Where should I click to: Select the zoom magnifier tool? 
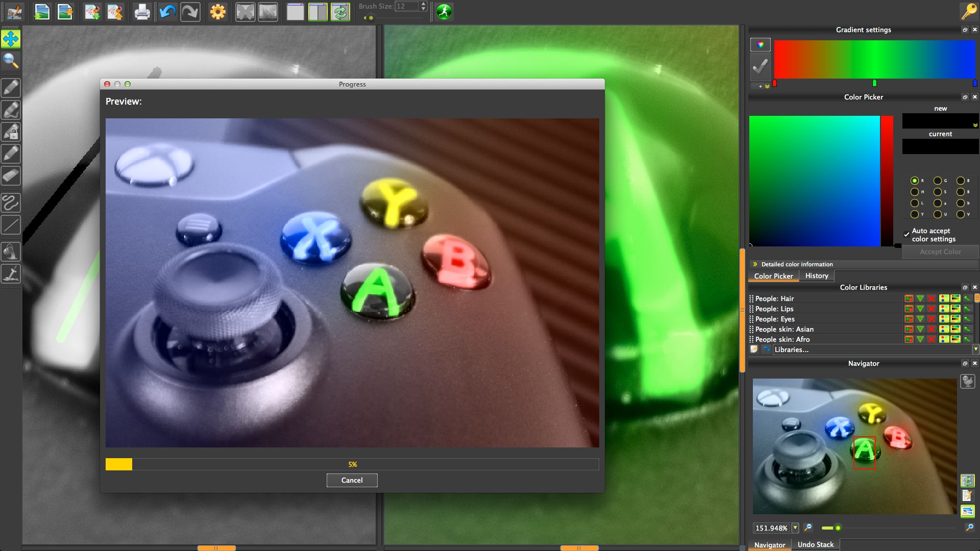[x=11, y=61]
